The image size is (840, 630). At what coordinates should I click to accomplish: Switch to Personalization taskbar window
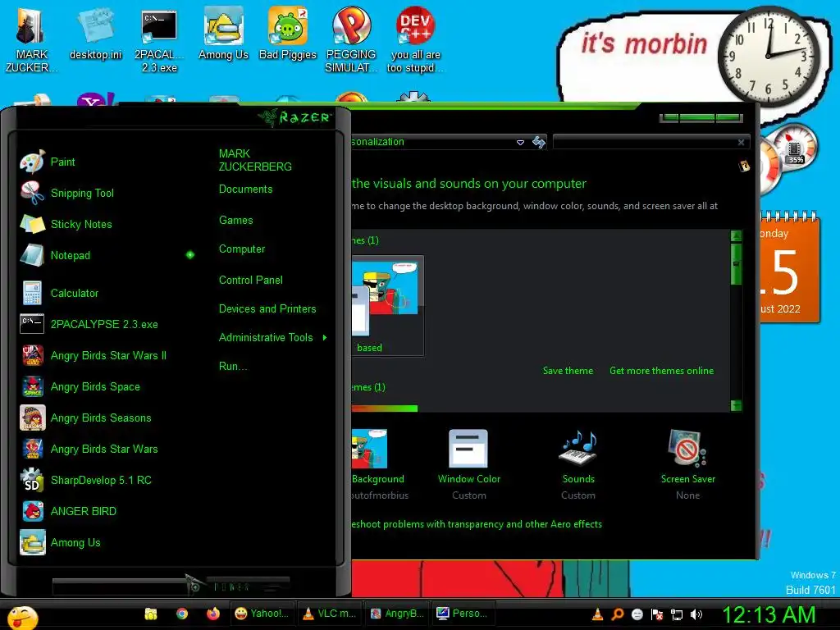coord(464,614)
